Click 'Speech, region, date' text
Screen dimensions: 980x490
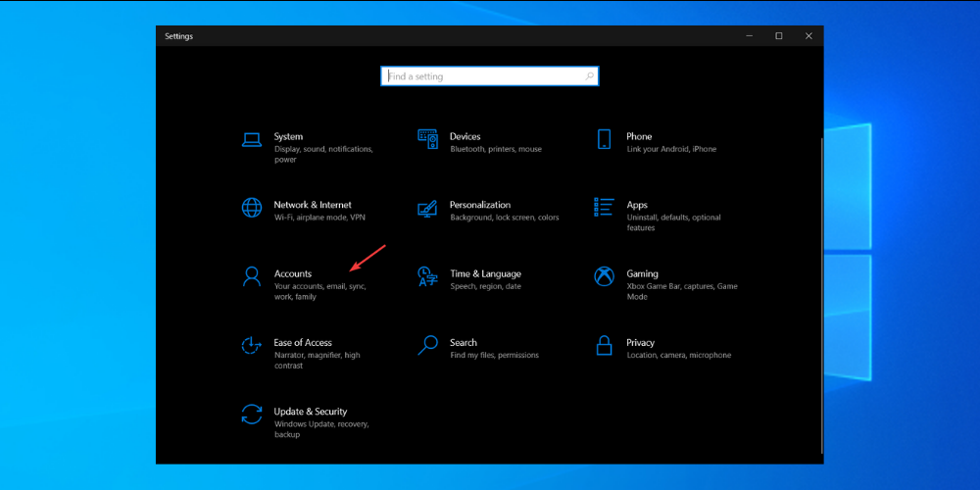click(x=485, y=286)
